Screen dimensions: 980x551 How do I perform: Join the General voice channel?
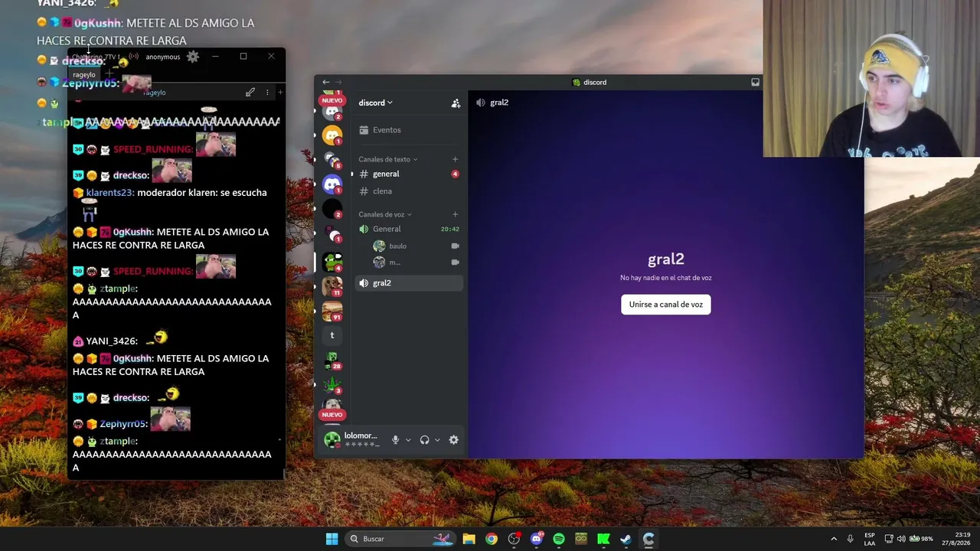coord(407,229)
